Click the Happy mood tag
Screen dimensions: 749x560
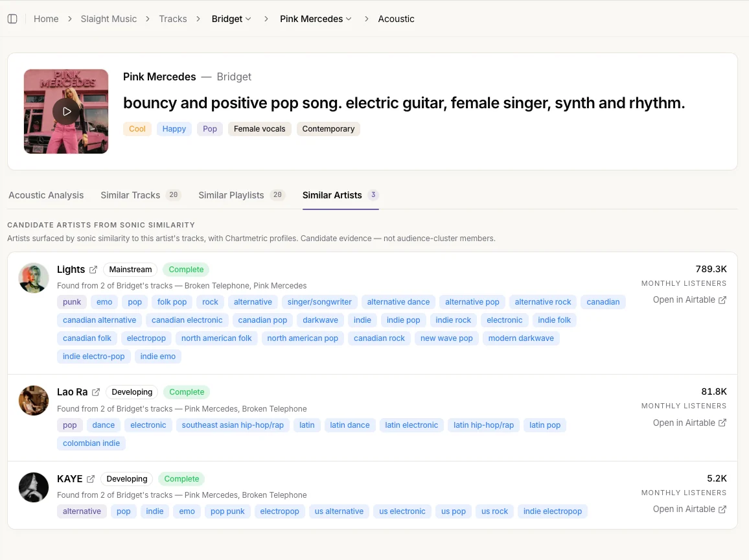click(174, 129)
